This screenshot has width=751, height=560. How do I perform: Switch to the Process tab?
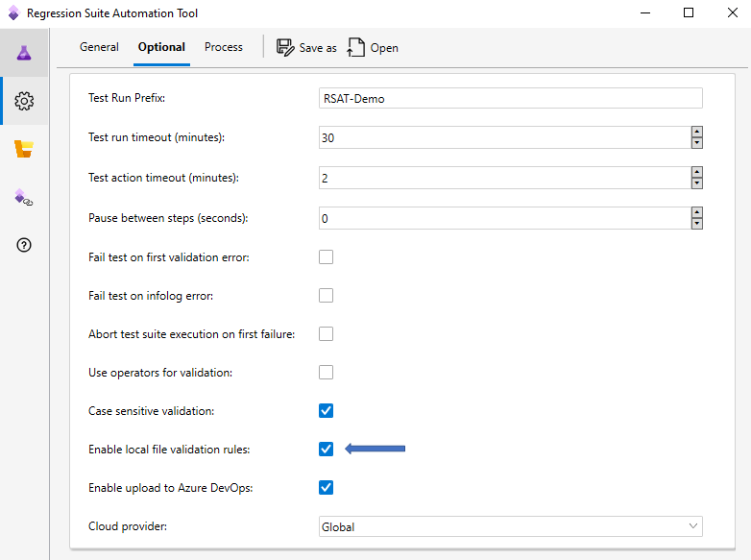224,47
